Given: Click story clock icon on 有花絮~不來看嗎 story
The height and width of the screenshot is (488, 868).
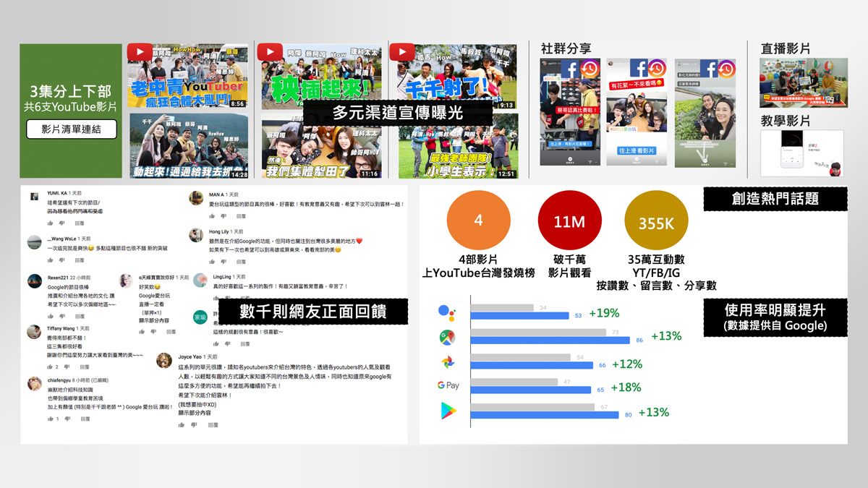Looking at the screenshot, I should 656,68.
